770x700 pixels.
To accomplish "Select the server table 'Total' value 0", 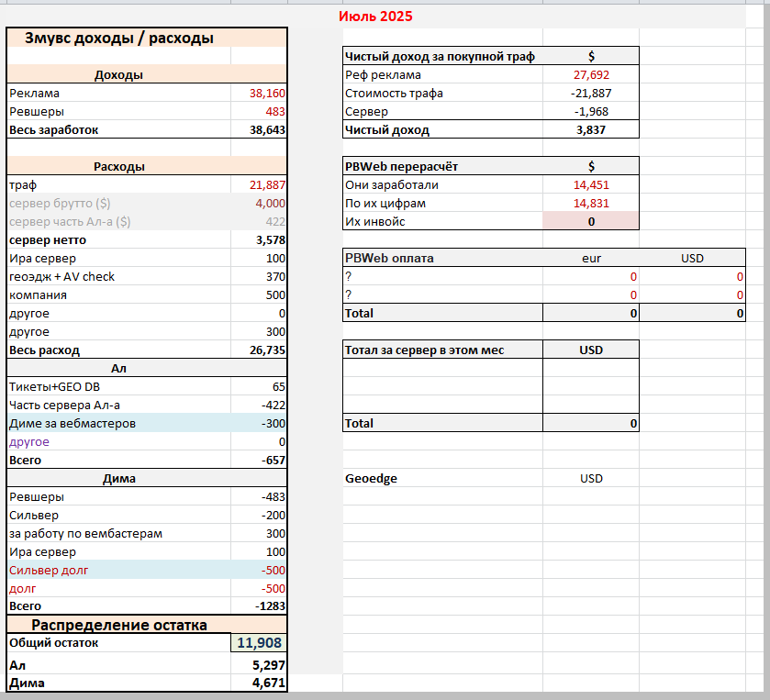I will coord(633,424).
